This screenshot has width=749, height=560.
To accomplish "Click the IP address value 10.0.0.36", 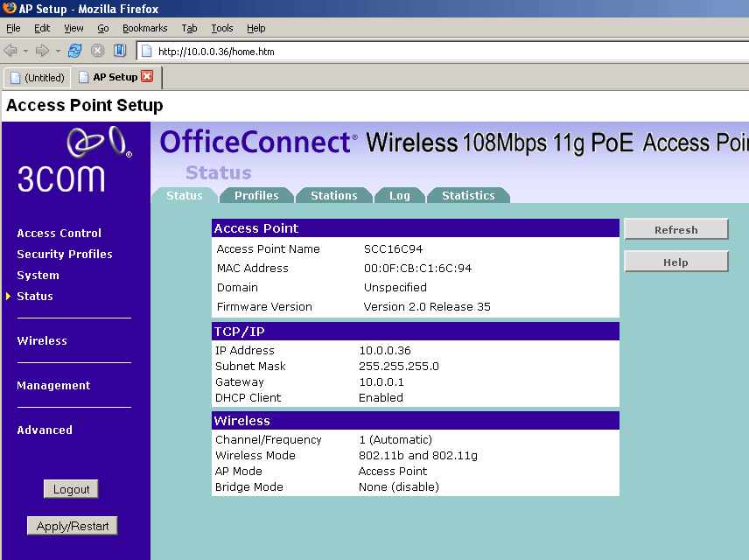I will (x=385, y=351).
